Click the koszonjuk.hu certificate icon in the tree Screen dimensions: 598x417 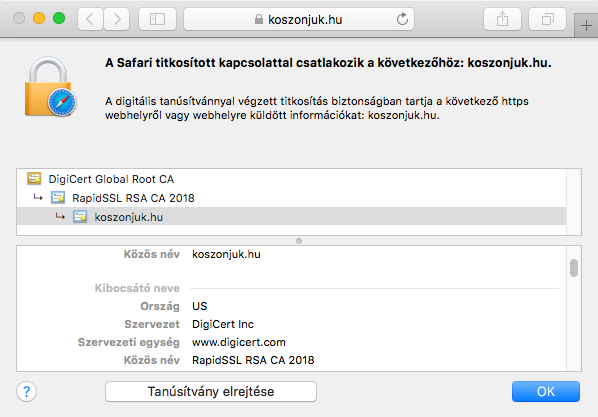[x=80, y=216]
